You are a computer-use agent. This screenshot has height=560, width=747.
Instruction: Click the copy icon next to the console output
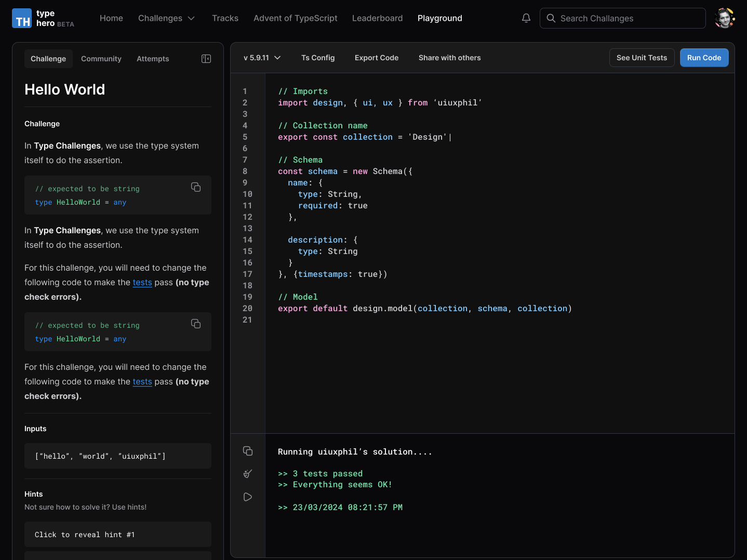tap(247, 451)
